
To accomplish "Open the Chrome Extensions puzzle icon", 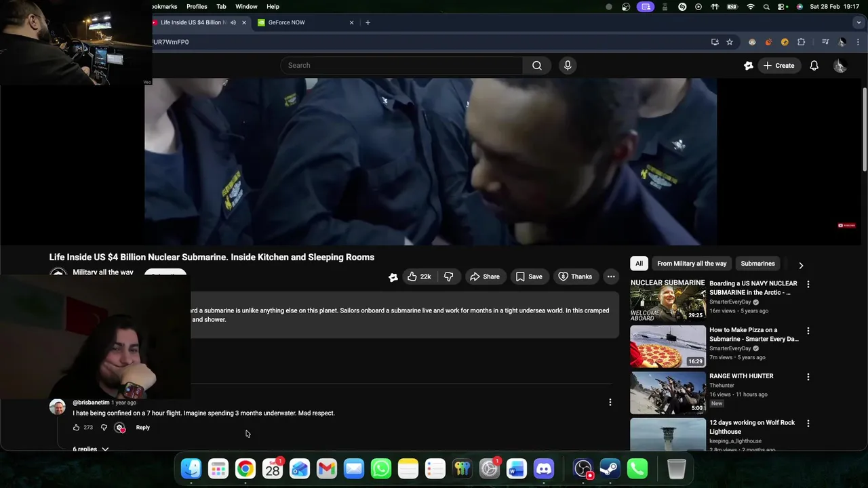I will click(x=801, y=42).
